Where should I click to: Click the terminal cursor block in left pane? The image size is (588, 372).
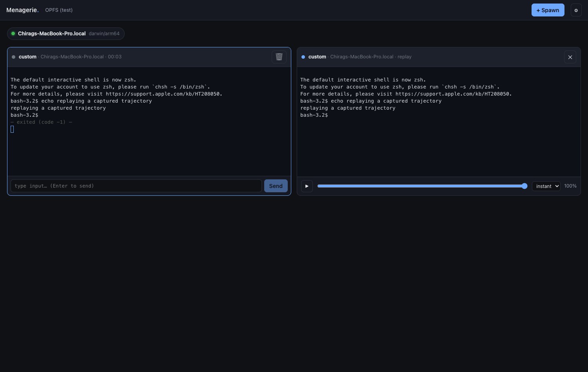[12, 129]
